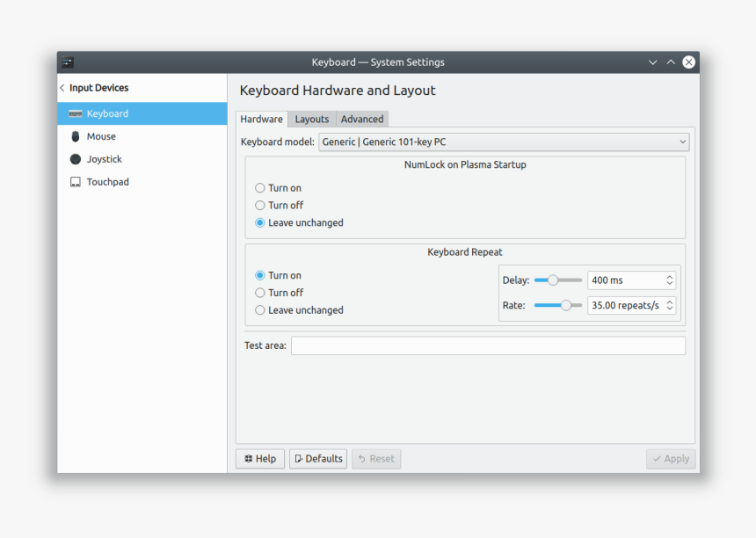Image resolution: width=756 pixels, height=538 pixels.
Task: Click inside the Test area field
Action: tap(488, 345)
